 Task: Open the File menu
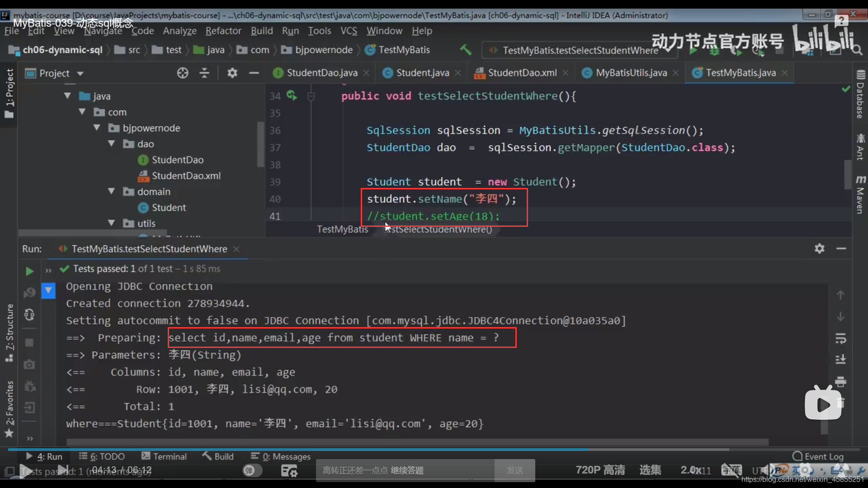click(11, 31)
